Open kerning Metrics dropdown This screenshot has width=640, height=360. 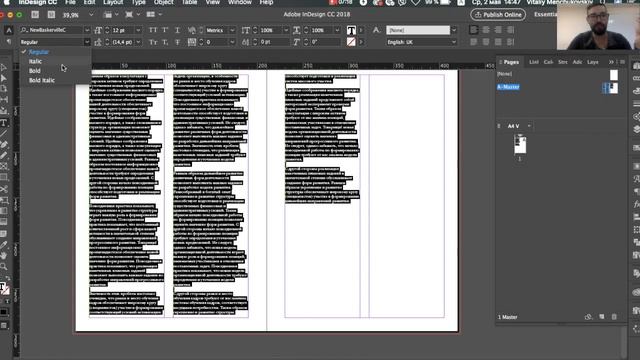click(232, 30)
